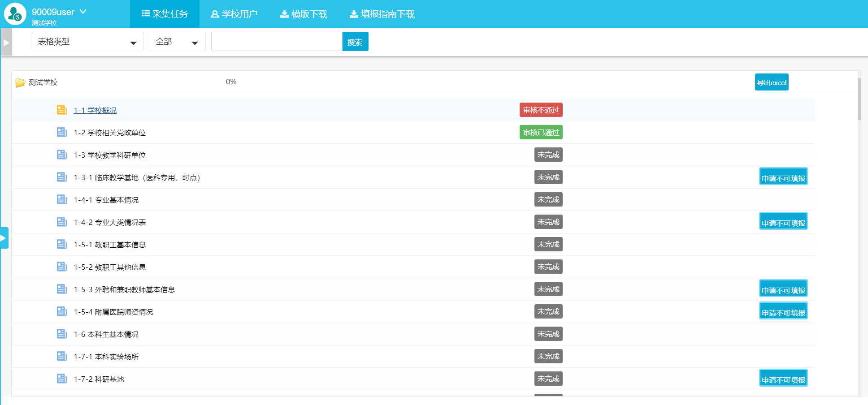
Task: Click document icon beside 1-4-1 专业基本情况
Action: click(x=62, y=199)
